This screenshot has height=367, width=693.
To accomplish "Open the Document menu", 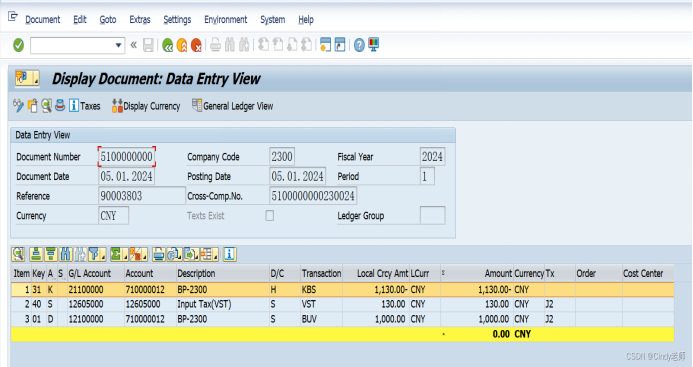I will coord(42,19).
